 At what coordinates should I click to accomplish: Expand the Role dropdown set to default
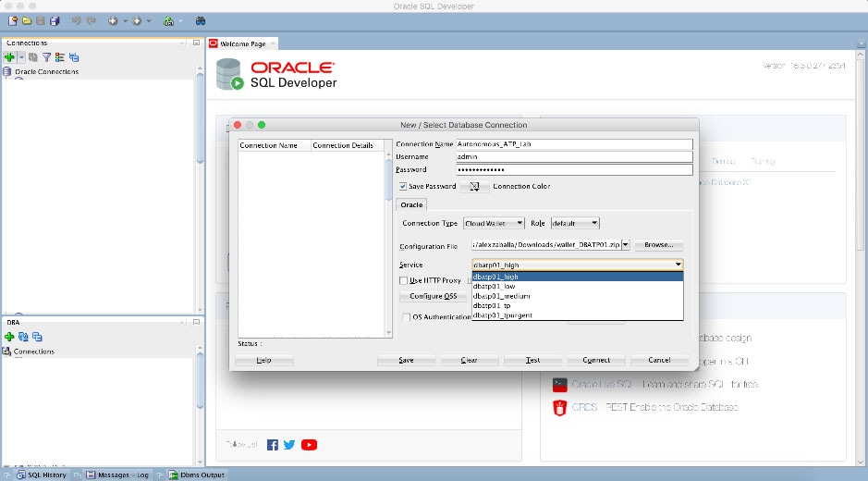(575, 223)
